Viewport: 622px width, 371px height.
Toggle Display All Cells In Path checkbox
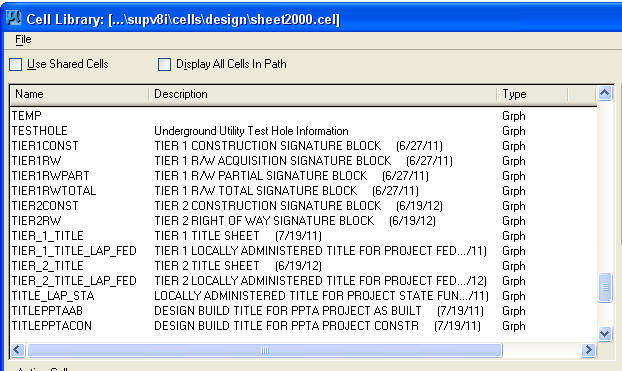[164, 64]
